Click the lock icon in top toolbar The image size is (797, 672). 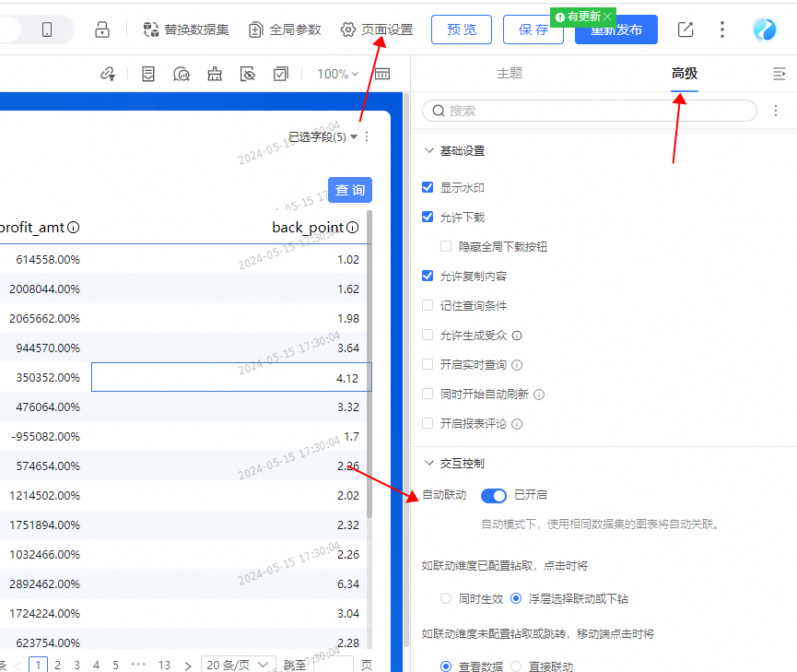[102, 29]
